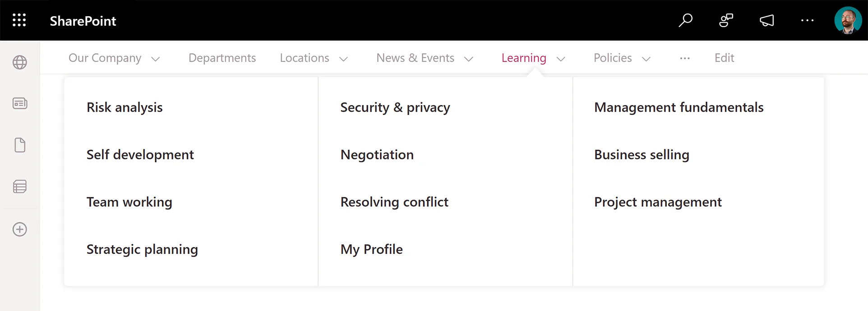This screenshot has height=311, width=868.
Task: Click the Edit link in the navigation bar
Action: pyautogui.click(x=724, y=58)
